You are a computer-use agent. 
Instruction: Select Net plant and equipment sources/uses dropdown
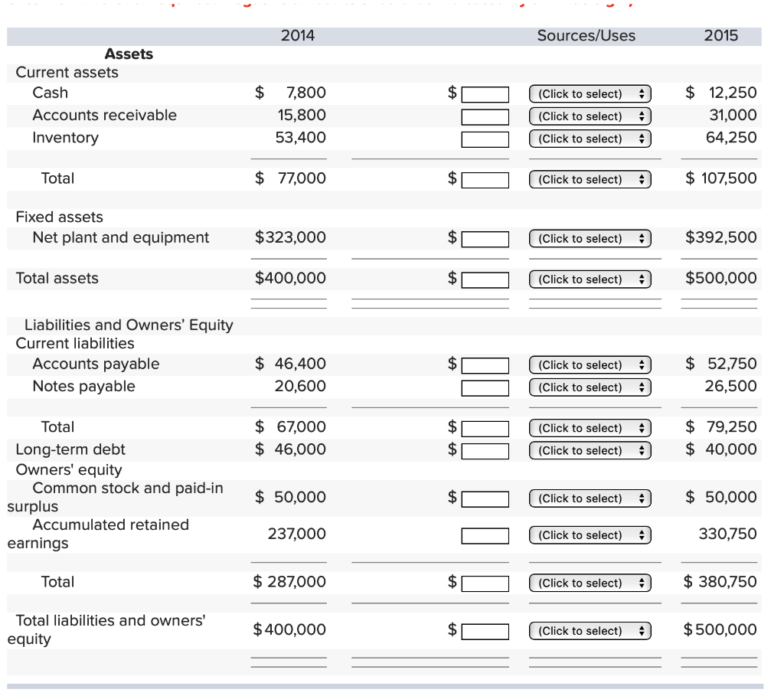click(590, 239)
